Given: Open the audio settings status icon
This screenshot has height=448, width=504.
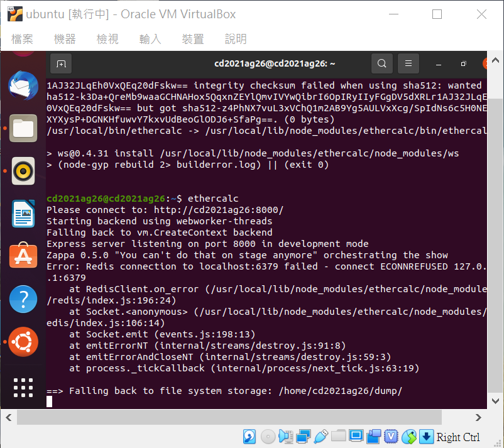Looking at the screenshot, I should click(285, 437).
